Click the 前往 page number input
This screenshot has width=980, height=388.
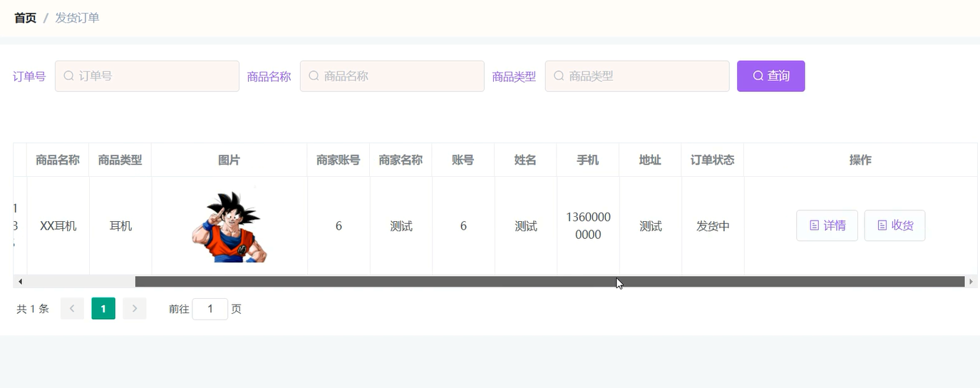click(x=210, y=309)
